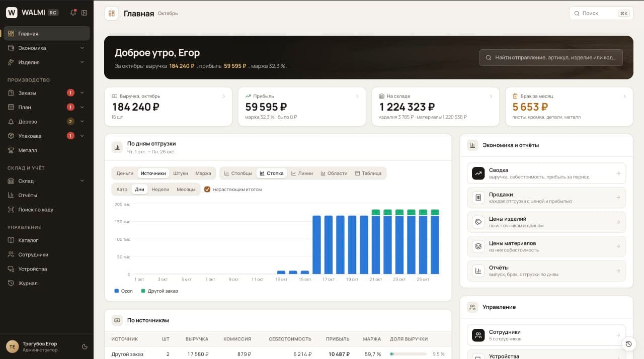Open Выручка октябрь card arrow
The width and height of the screenshot is (644, 359).
coord(224,96)
